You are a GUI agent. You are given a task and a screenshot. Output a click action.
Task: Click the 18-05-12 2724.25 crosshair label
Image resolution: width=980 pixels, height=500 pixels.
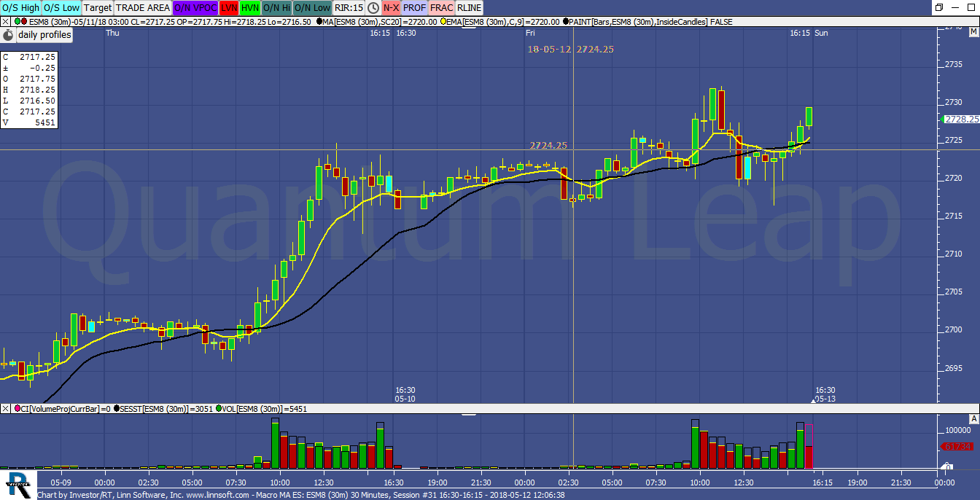[x=569, y=49]
